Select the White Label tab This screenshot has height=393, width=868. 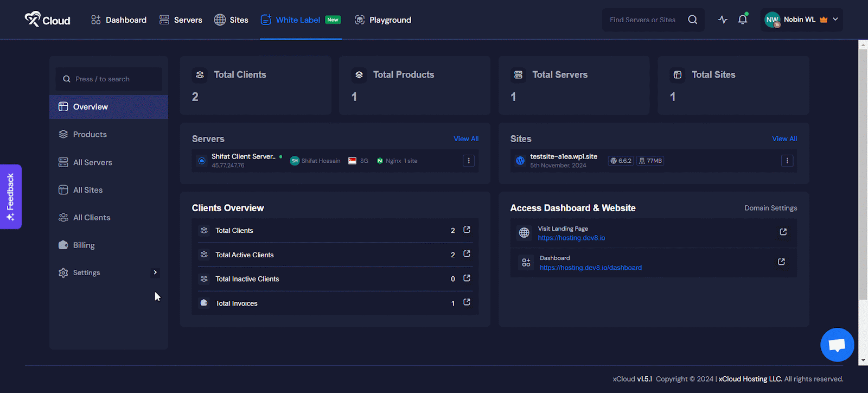pyautogui.click(x=301, y=20)
